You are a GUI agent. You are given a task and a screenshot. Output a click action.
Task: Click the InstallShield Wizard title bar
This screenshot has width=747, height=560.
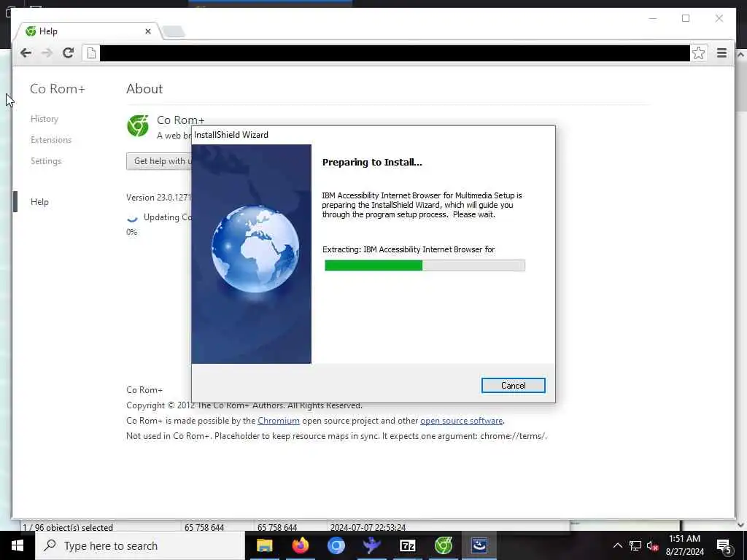point(373,135)
